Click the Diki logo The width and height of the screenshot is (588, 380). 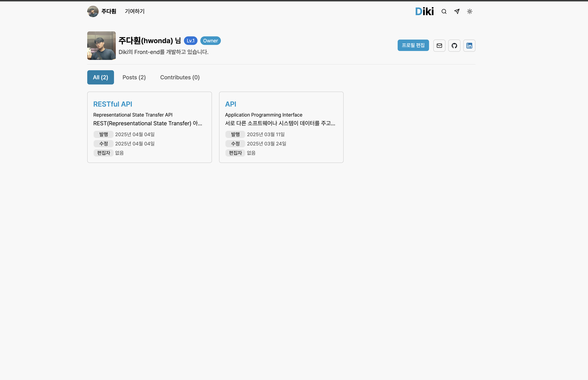point(424,11)
